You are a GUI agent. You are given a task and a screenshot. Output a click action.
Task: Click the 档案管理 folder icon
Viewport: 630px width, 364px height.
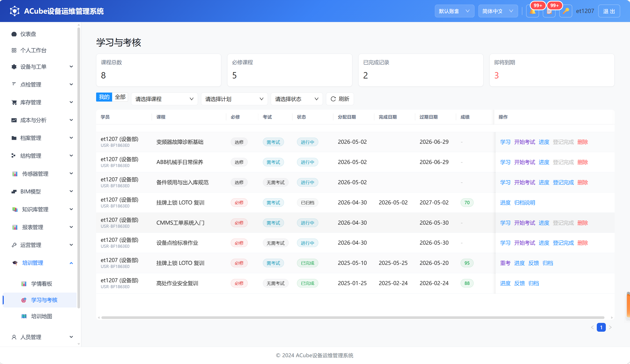point(14,138)
